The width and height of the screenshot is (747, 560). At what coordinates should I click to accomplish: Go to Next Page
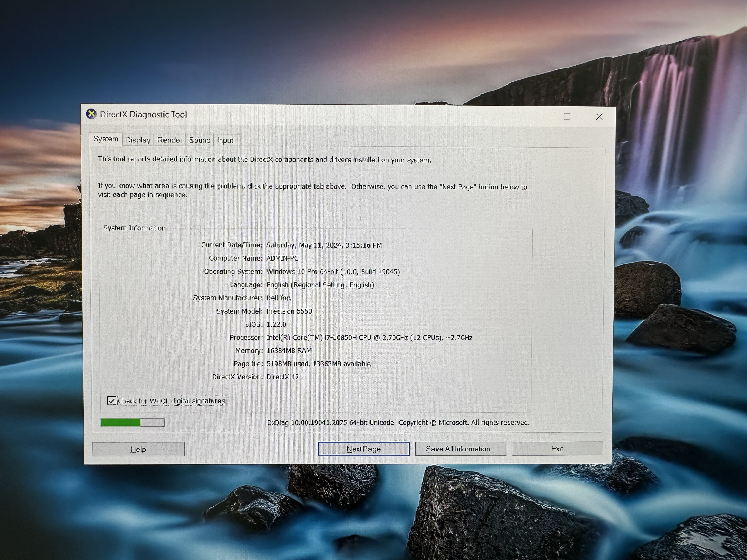click(364, 449)
